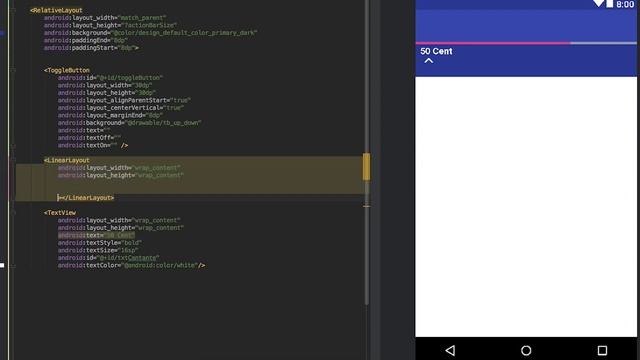
Task: Click the android:id txtCantante line
Action: click(x=109, y=258)
